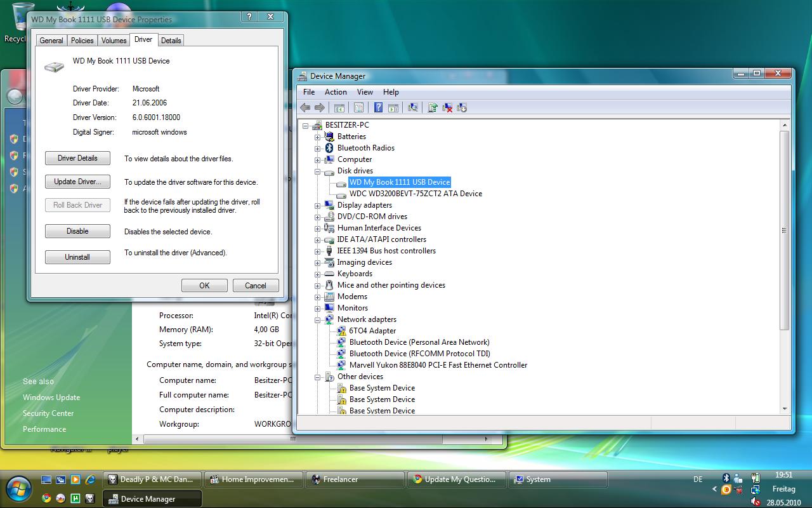Screen dimensions: 812x508
Task: Toggle console tree pane toolbar icon
Action: (x=339, y=108)
